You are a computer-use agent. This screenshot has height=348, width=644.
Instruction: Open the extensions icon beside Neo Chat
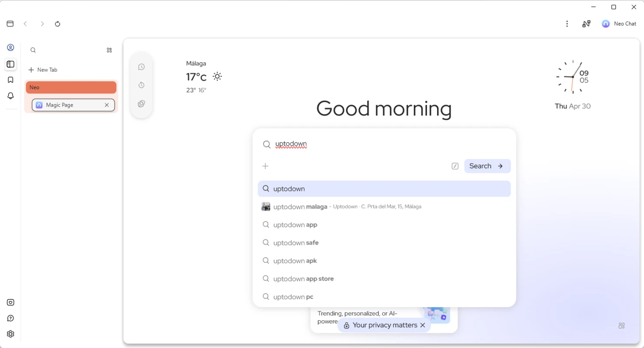click(x=586, y=24)
